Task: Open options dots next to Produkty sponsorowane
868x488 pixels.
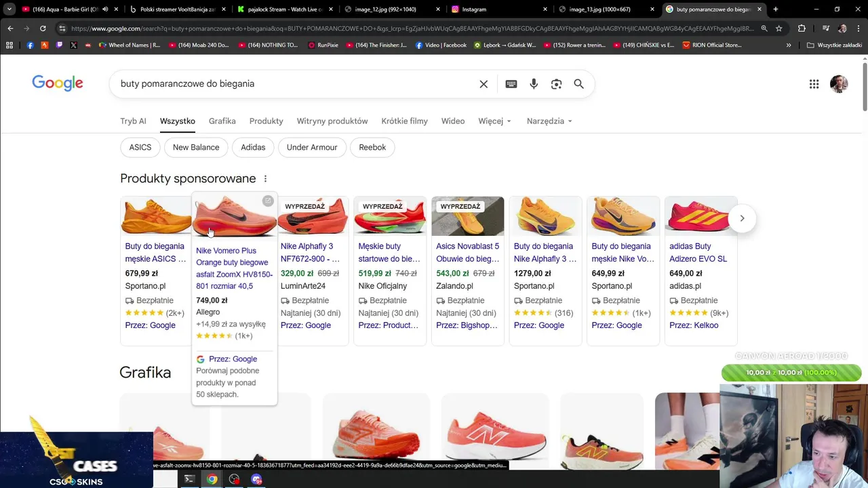Action: point(265,179)
